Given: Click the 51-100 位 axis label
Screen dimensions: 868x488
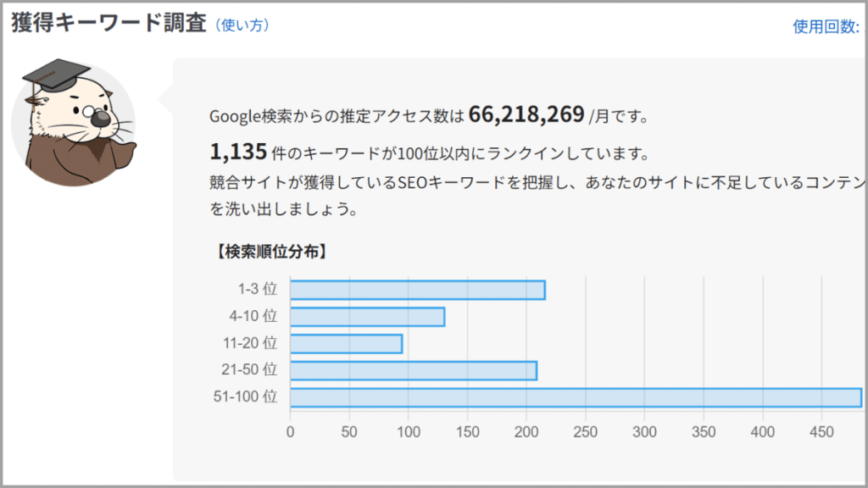Looking at the screenshot, I should 246,397.
